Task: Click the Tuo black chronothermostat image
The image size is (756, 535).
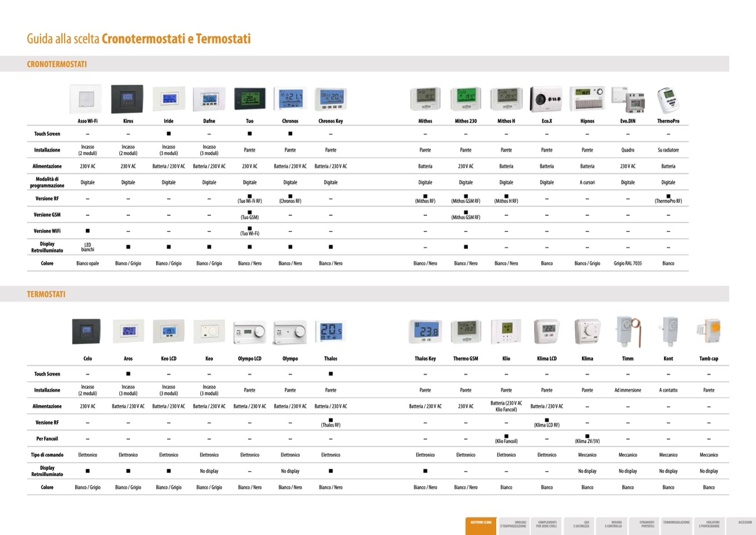Action: [x=249, y=99]
